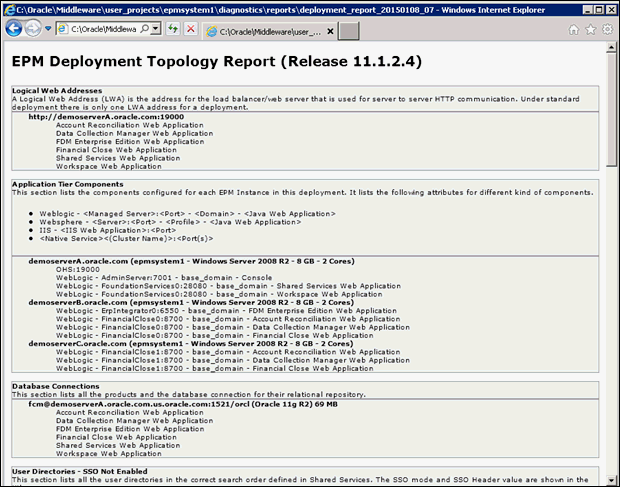Viewport: 620px width, 487px height.
Task: Click FinancialClose0:8700 Financial Close Web Application line
Action: tap(214, 336)
